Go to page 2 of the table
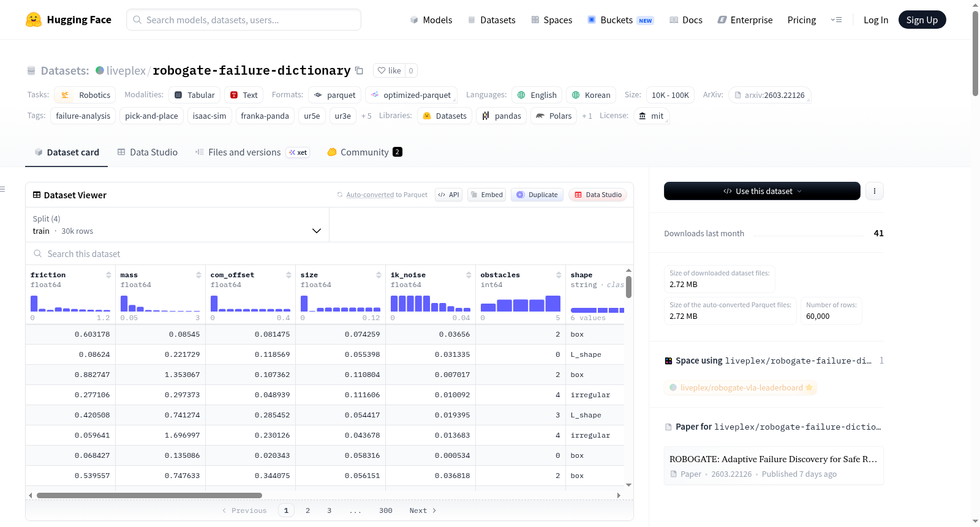 click(x=307, y=510)
